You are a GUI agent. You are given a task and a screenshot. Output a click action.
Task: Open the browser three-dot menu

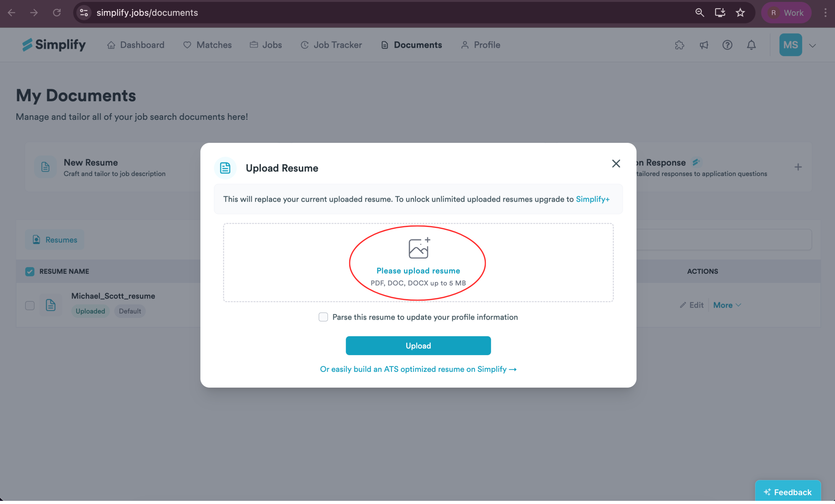pos(825,13)
